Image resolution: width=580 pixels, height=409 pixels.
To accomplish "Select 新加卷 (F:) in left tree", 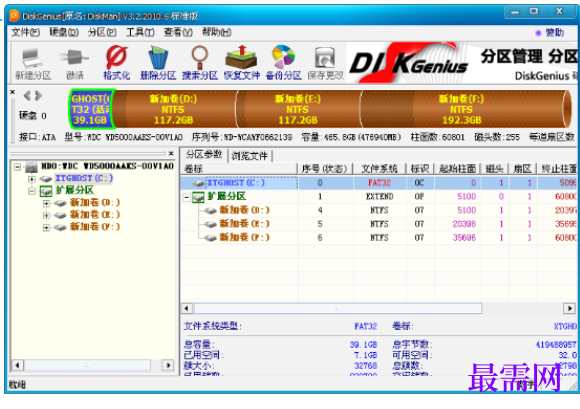I will click(95, 227).
